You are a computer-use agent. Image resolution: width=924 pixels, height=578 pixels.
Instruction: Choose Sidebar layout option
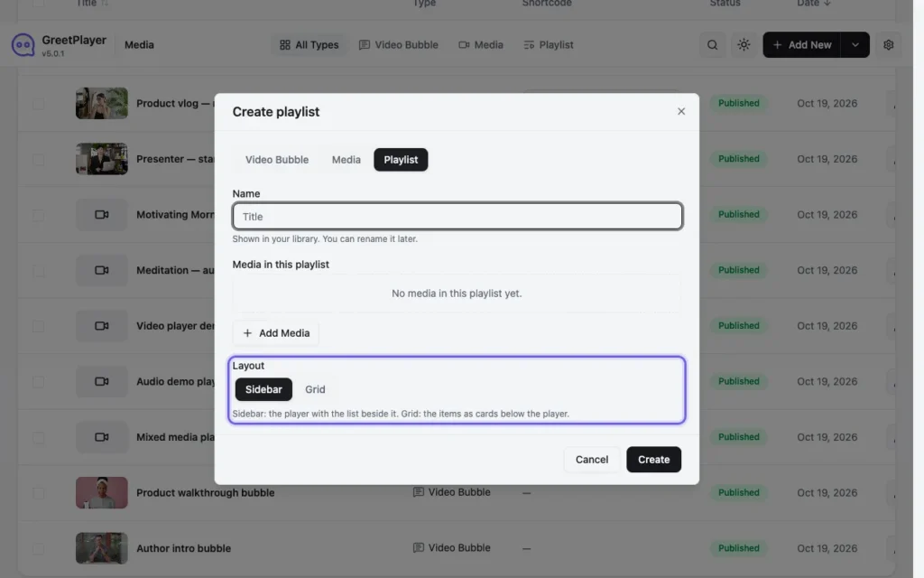[x=263, y=390]
